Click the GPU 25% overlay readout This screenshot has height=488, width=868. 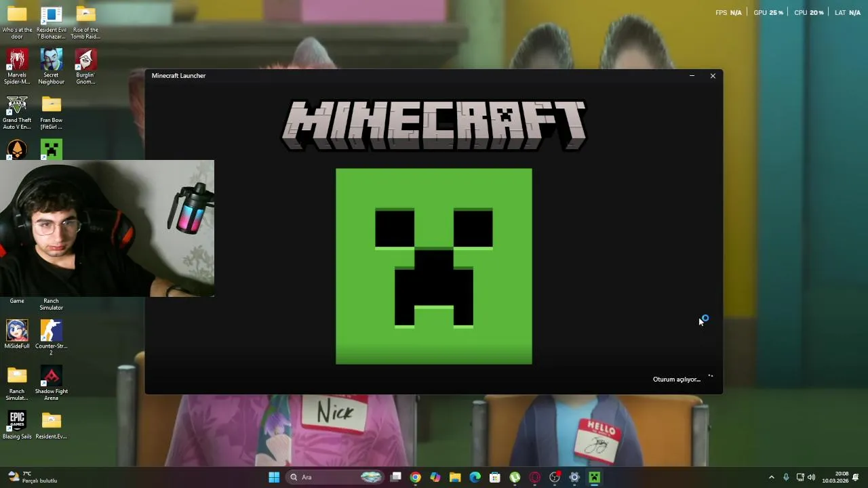768,12
